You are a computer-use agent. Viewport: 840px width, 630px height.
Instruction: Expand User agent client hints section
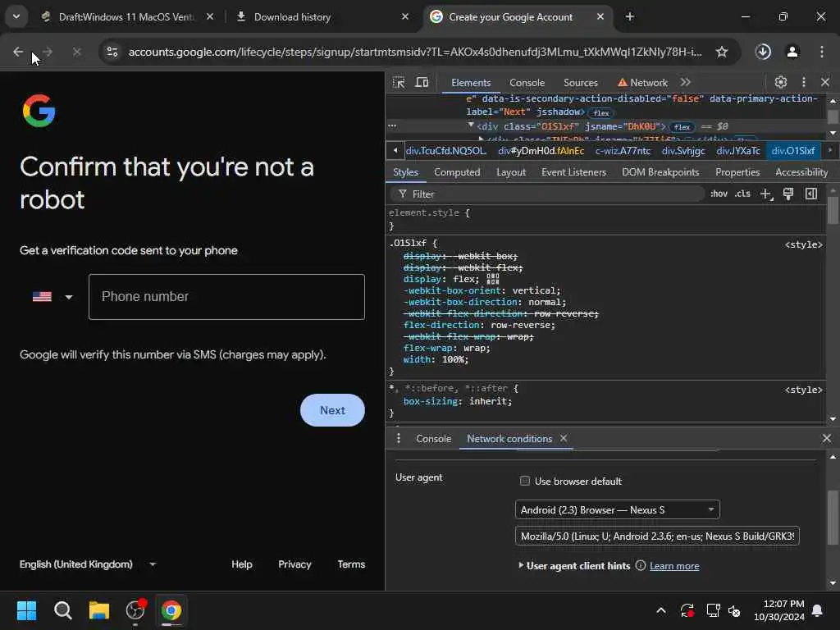point(521,565)
